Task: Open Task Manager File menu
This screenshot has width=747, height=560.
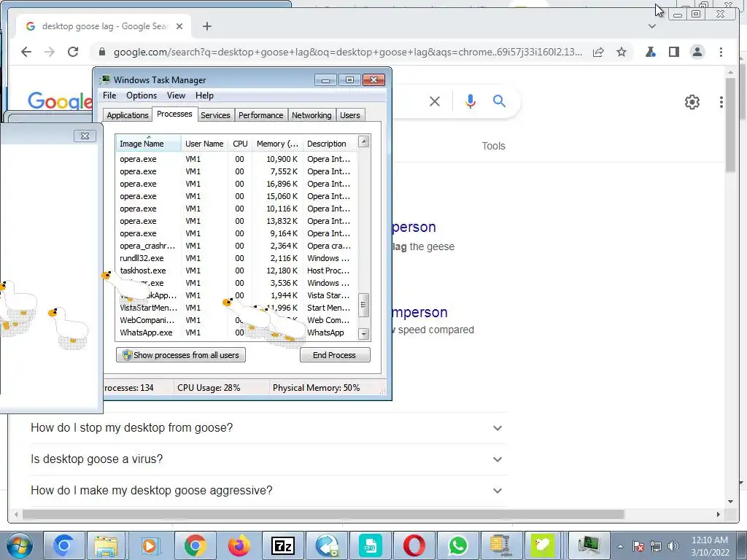Action: point(109,96)
